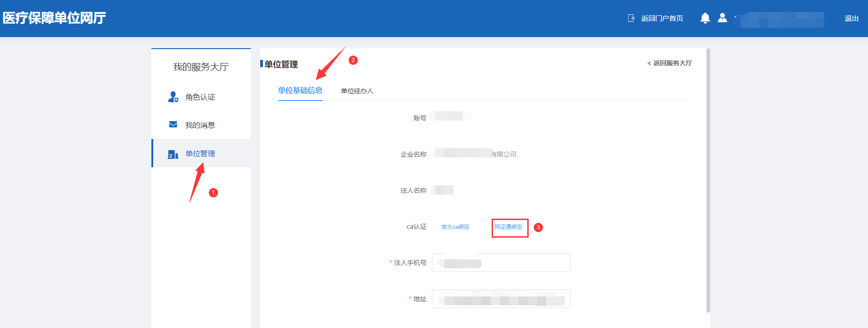868x328 pixels.
Task: Click the 我的消息 envelope icon
Action: (x=173, y=125)
